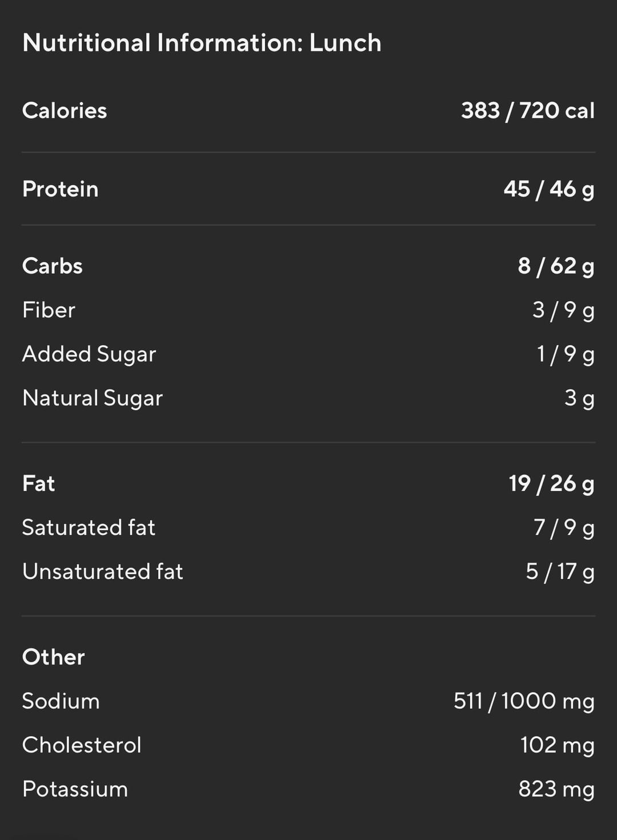Select the 8 / 62 g carbs value
Viewport: 617px width, 840px height.
tap(556, 266)
